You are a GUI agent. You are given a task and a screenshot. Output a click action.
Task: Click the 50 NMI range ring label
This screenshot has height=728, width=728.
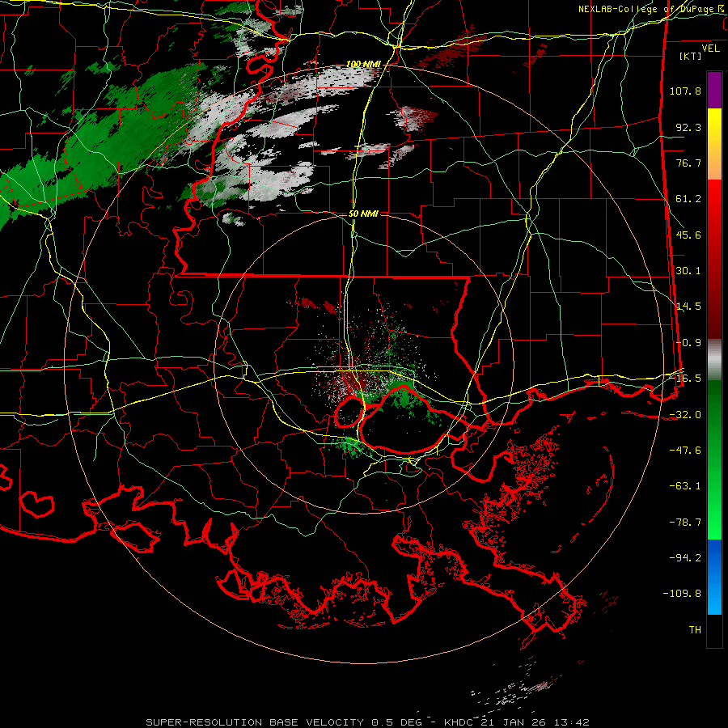tap(363, 214)
